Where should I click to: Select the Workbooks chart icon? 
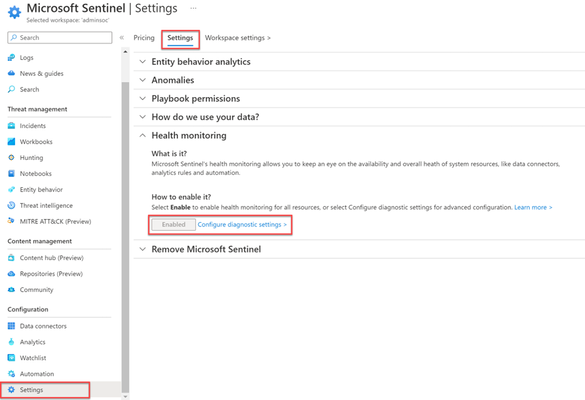[x=12, y=142]
